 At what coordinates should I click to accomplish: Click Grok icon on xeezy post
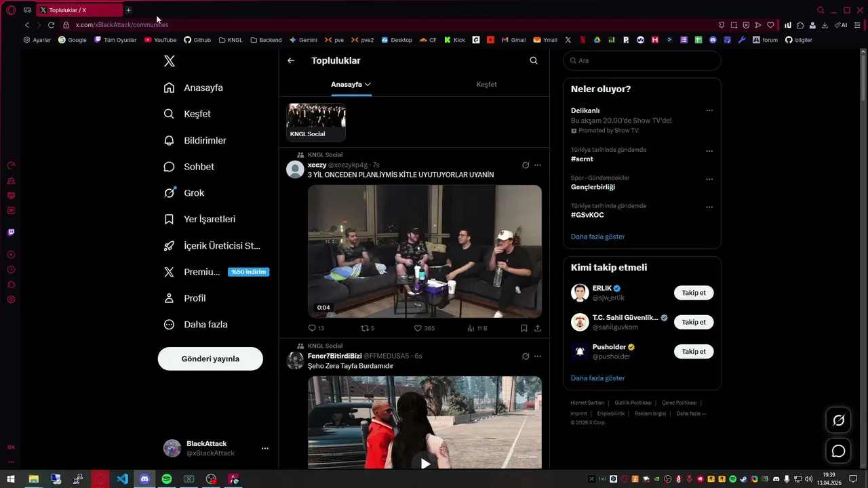526,165
